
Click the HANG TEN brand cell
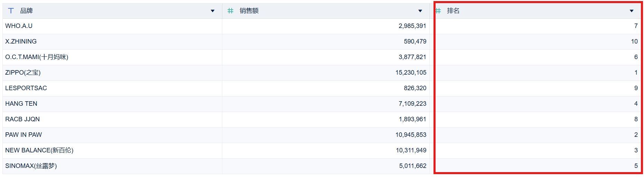(x=112, y=104)
